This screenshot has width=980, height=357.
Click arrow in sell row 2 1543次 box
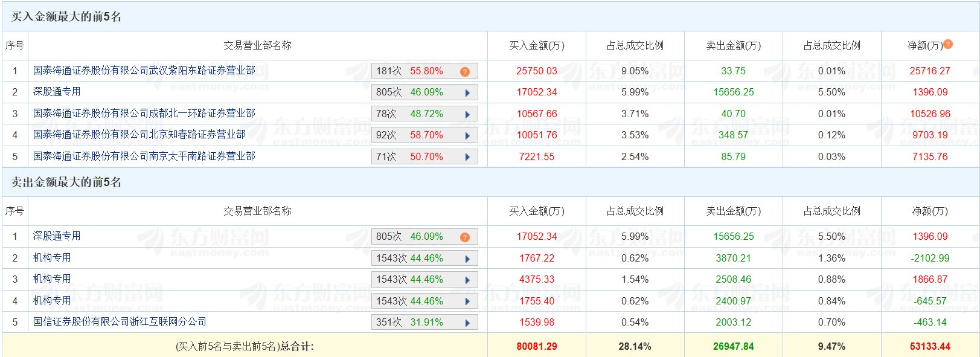tap(467, 259)
